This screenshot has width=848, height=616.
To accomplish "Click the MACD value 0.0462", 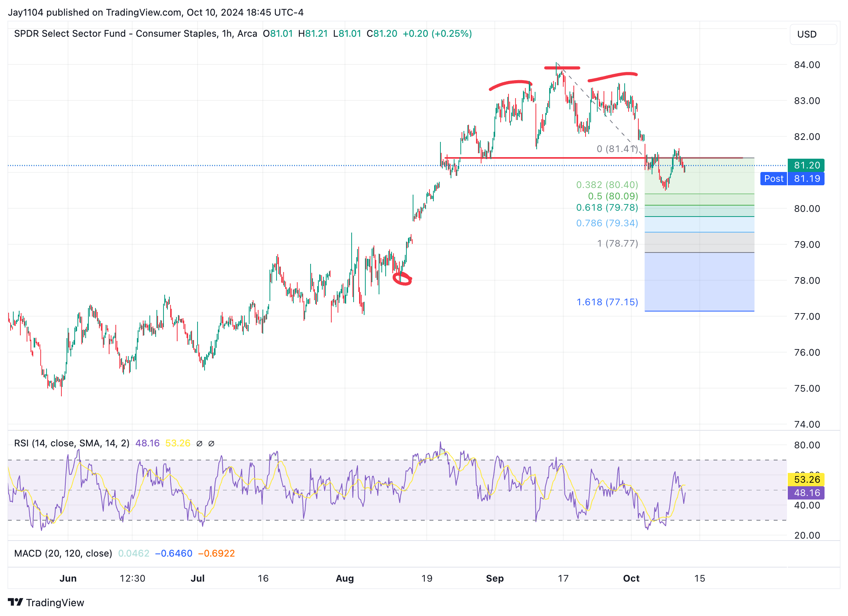I will (134, 553).
